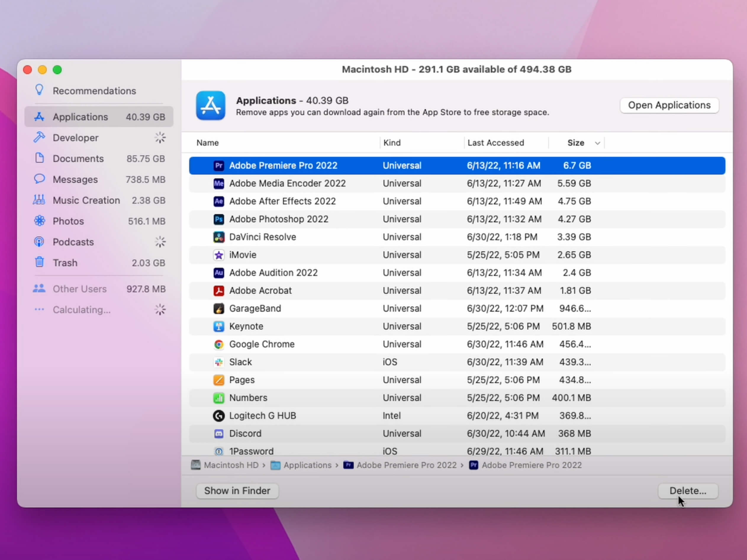Toggle the Size column sort chevron
The image size is (747, 560).
tap(598, 143)
